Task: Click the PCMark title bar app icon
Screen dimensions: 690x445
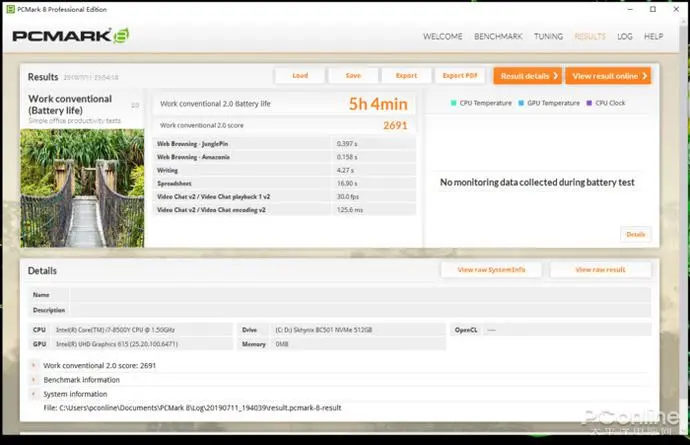Action: 10,8
